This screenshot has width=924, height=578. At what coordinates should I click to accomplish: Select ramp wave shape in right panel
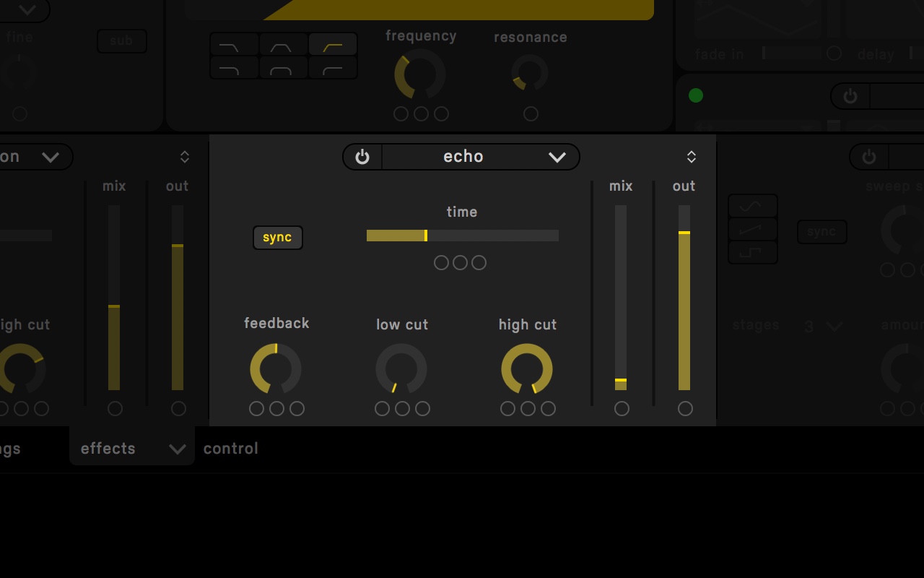753,229
